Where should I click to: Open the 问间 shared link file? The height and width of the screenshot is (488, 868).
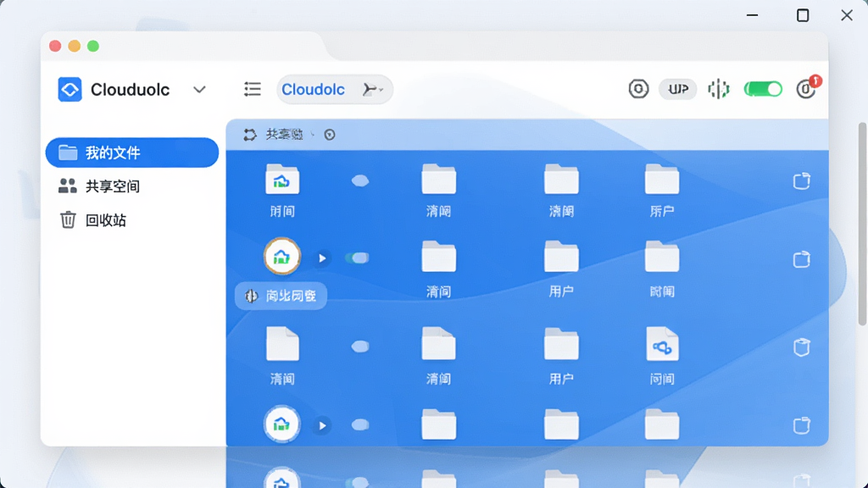click(x=662, y=344)
